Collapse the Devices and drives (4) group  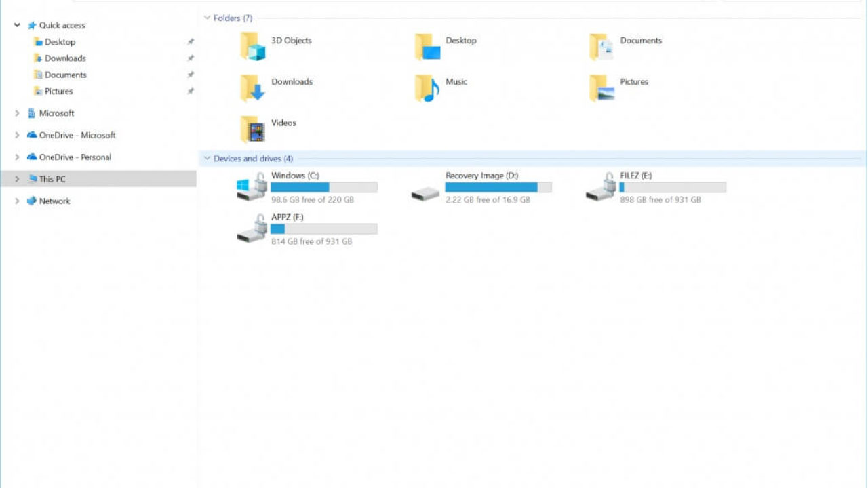click(207, 159)
